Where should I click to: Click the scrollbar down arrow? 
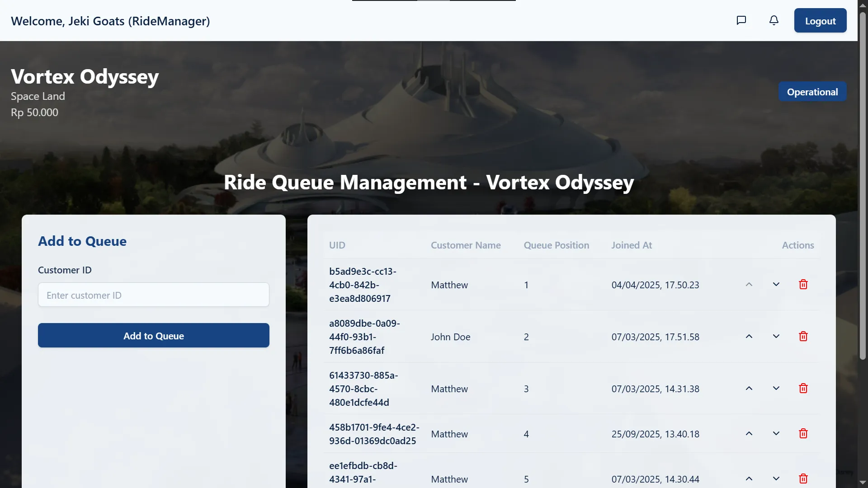pyautogui.click(x=863, y=483)
